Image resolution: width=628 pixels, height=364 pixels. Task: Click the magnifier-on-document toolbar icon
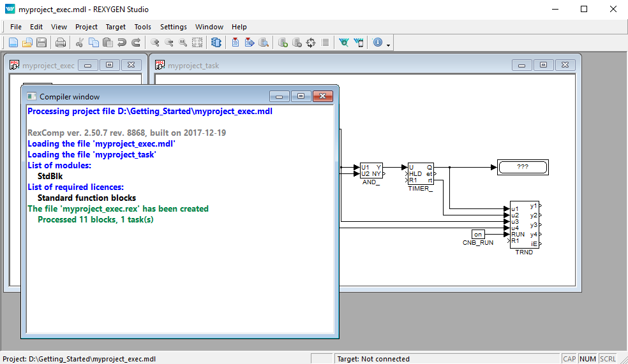(x=264, y=43)
